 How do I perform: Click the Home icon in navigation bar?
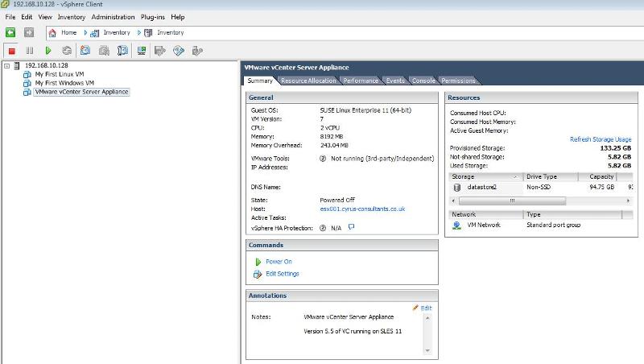52,33
